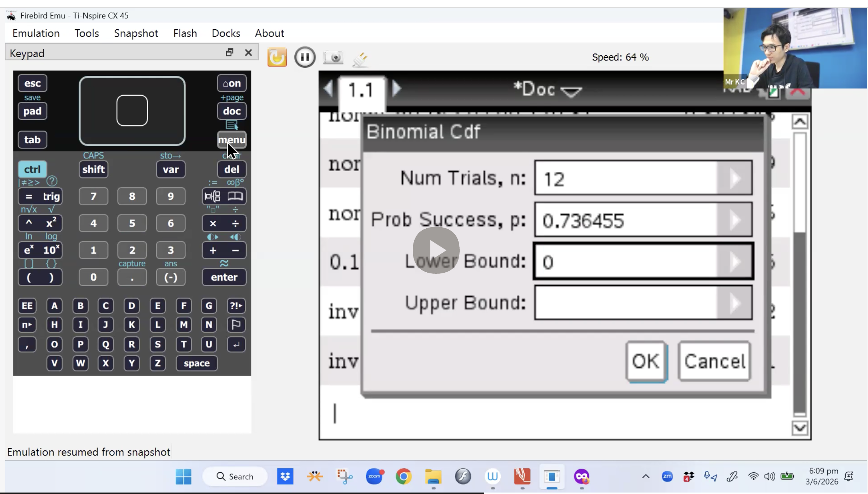
Task: Expand Prob Success field arrow
Action: pos(735,220)
